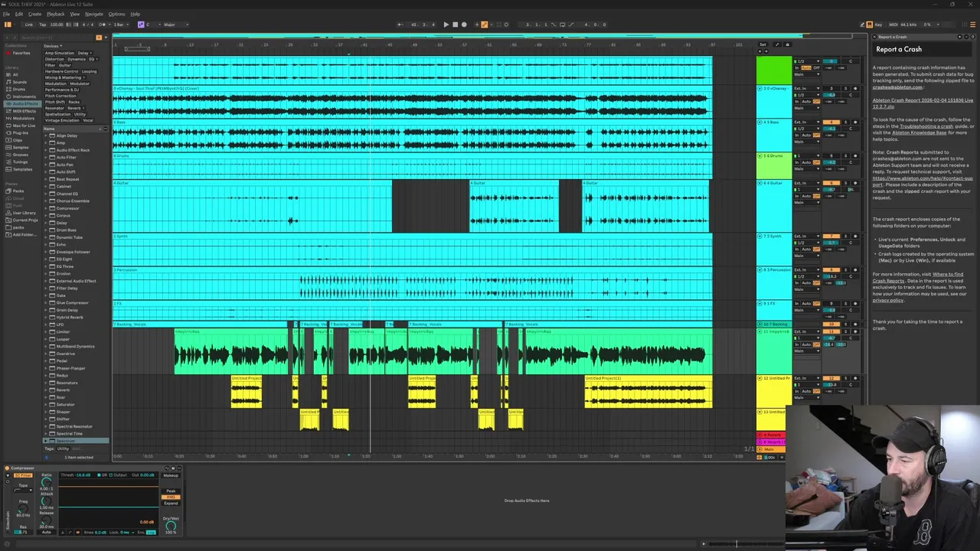Click the Tap tempo button
Viewport: 980px width, 551px height.
click(x=43, y=24)
